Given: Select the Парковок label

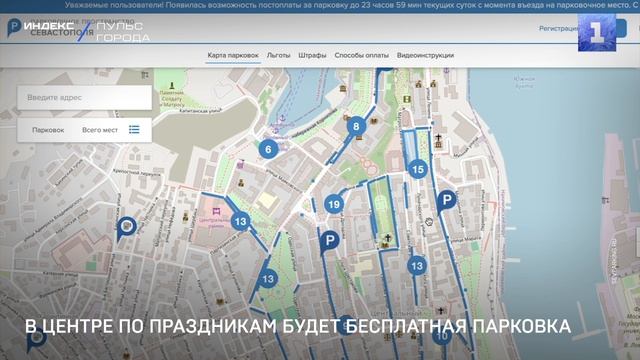Looking at the screenshot, I should pos(48,130).
